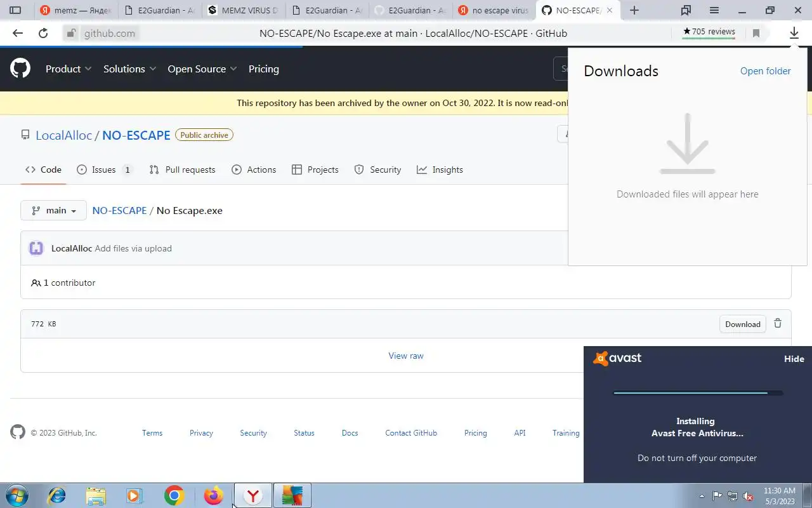Open the Projects tab
This screenshot has width=812, height=508.
(315, 170)
